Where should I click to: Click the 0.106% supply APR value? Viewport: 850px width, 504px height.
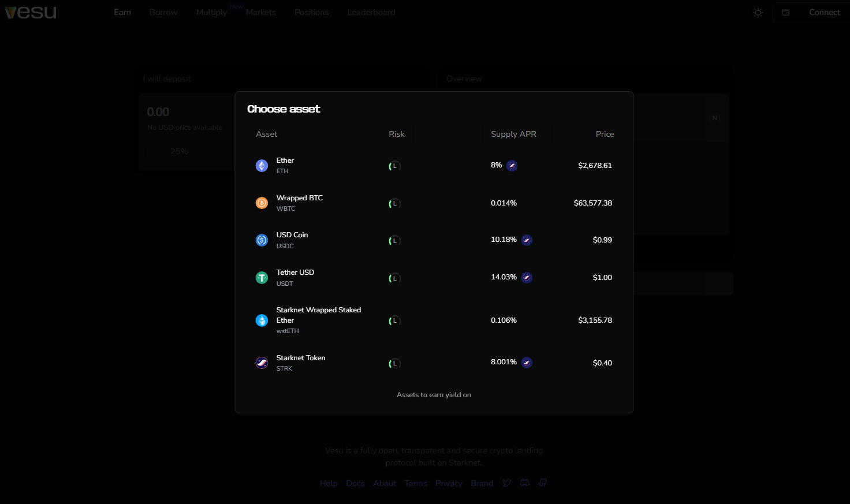tap(504, 320)
